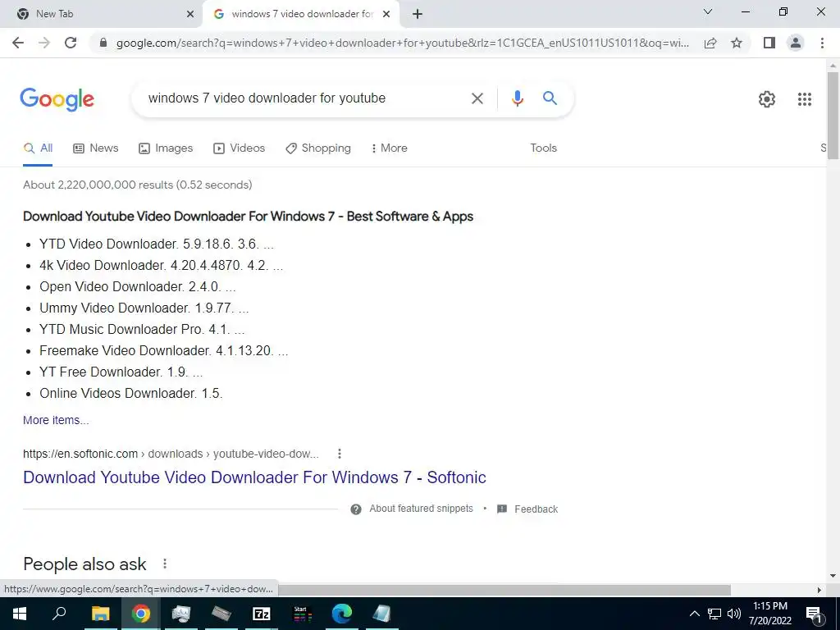This screenshot has height=630, width=840.
Task: Share this page via address bar icon
Action: pyautogui.click(x=710, y=43)
